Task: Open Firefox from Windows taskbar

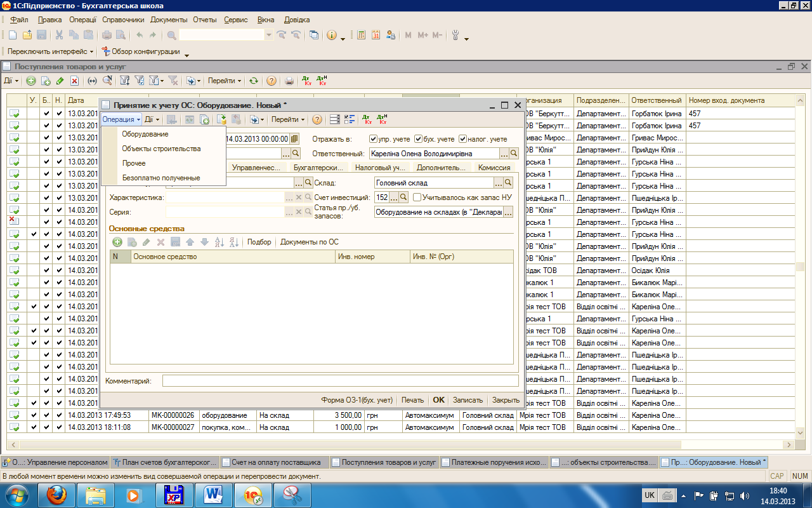Action: pos(57,494)
